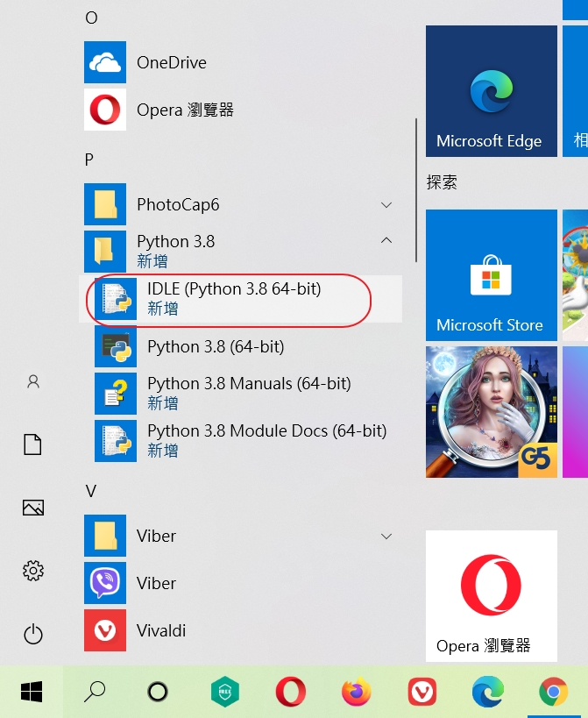Click the Windows Start button
588x718 pixels.
point(32,692)
